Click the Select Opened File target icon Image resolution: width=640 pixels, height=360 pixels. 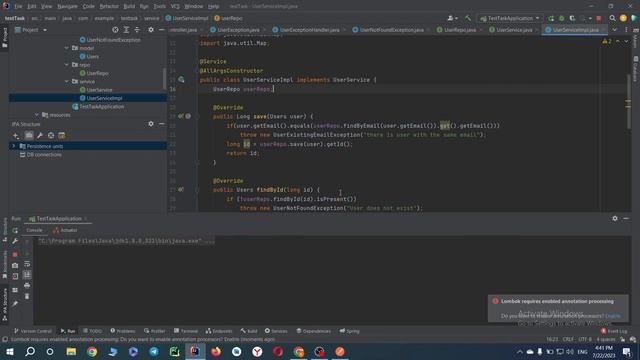point(115,30)
